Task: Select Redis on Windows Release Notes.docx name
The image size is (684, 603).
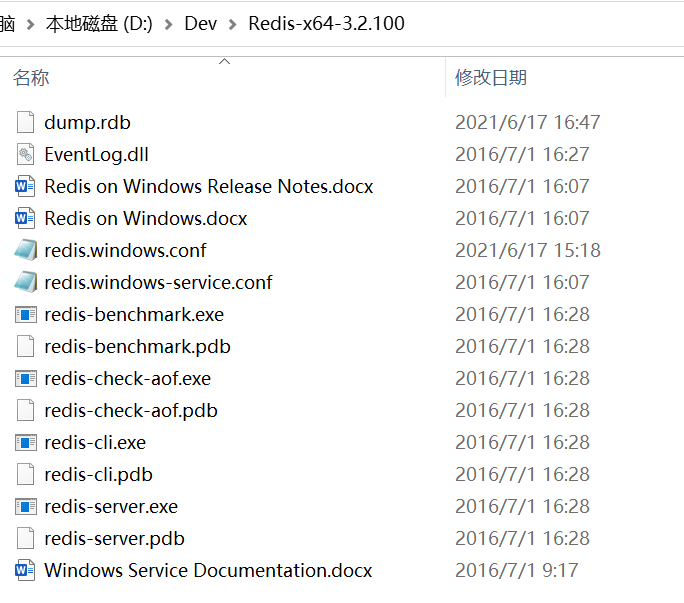Action: click(x=209, y=186)
